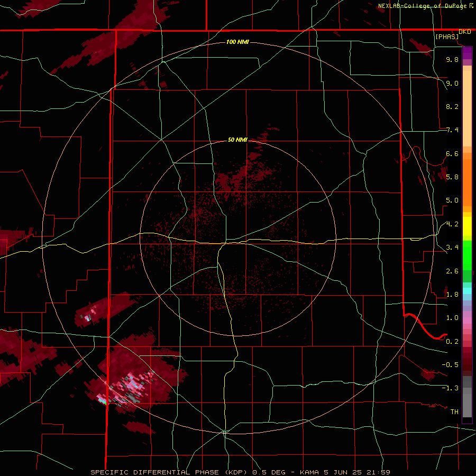The width and height of the screenshot is (476, 476).
Task: Click the 3.4 value on the color scale
Action: tap(452, 248)
